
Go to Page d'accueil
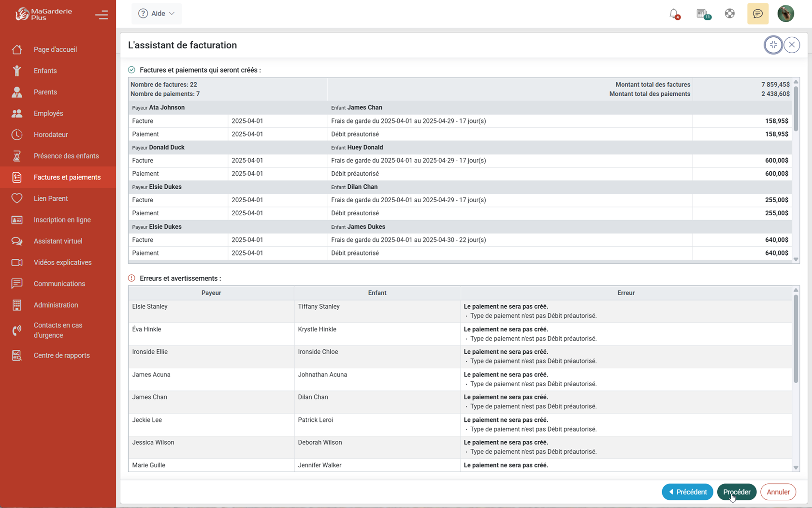(x=55, y=49)
